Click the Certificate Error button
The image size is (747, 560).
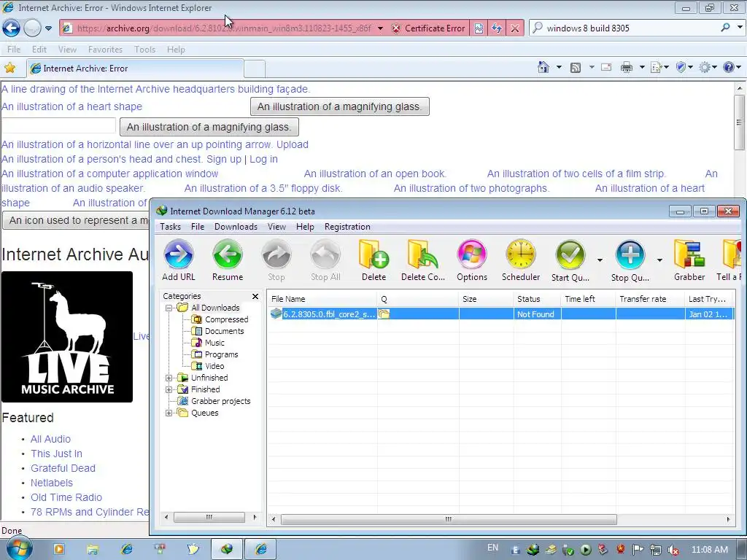(x=429, y=28)
